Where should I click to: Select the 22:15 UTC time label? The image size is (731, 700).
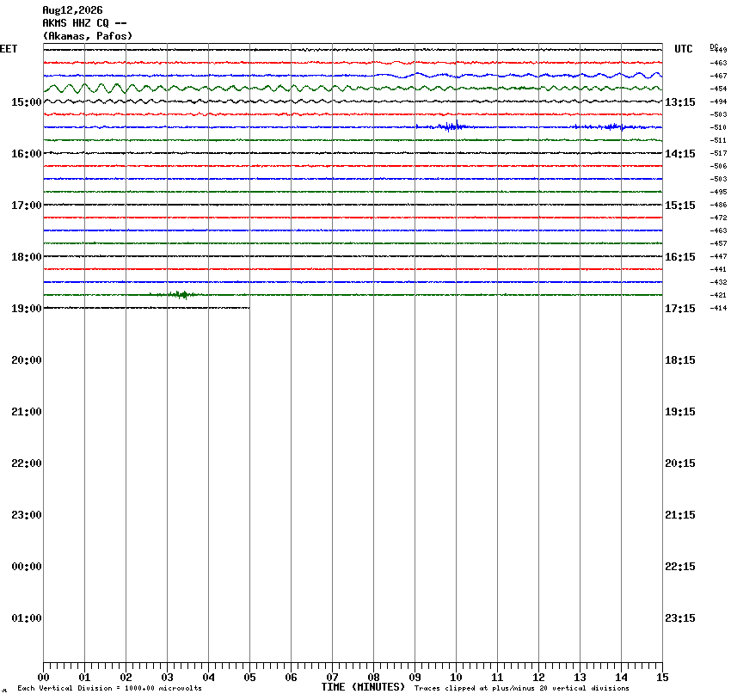[x=679, y=567]
